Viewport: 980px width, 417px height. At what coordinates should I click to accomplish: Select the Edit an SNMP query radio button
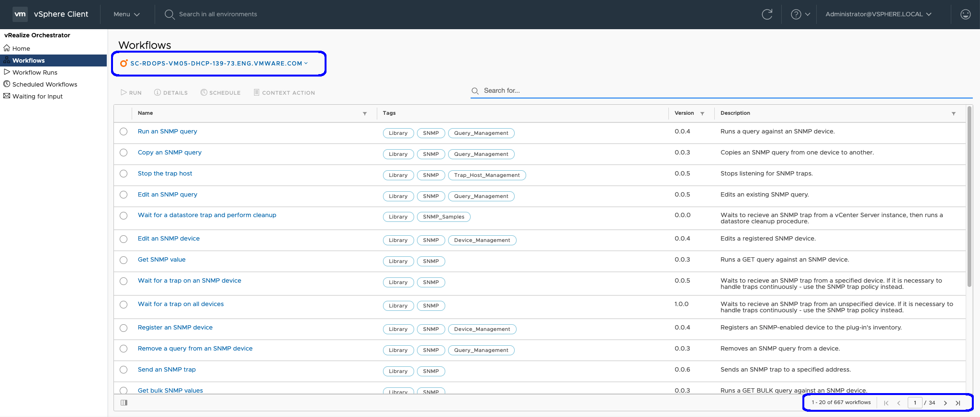[124, 195]
